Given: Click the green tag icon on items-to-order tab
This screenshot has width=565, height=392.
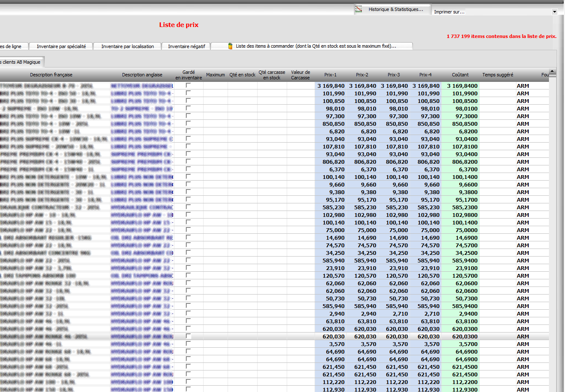Looking at the screenshot, I should tap(230, 46).
